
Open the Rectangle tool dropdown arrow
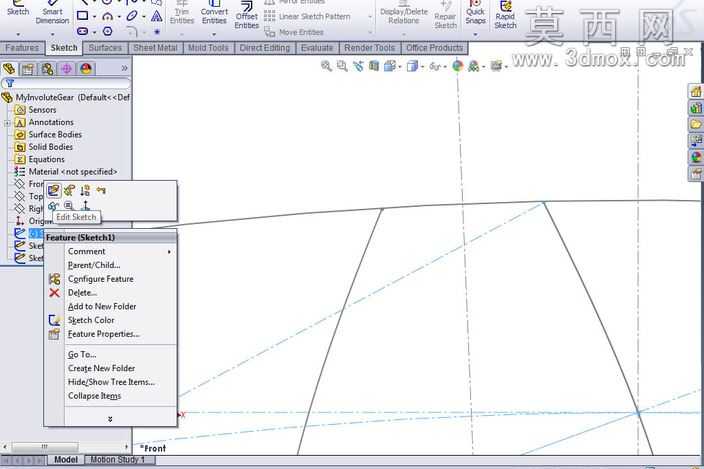tap(94, 17)
